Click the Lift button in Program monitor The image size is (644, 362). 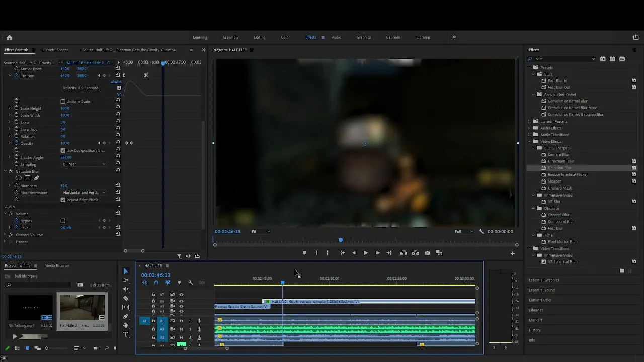(404, 253)
